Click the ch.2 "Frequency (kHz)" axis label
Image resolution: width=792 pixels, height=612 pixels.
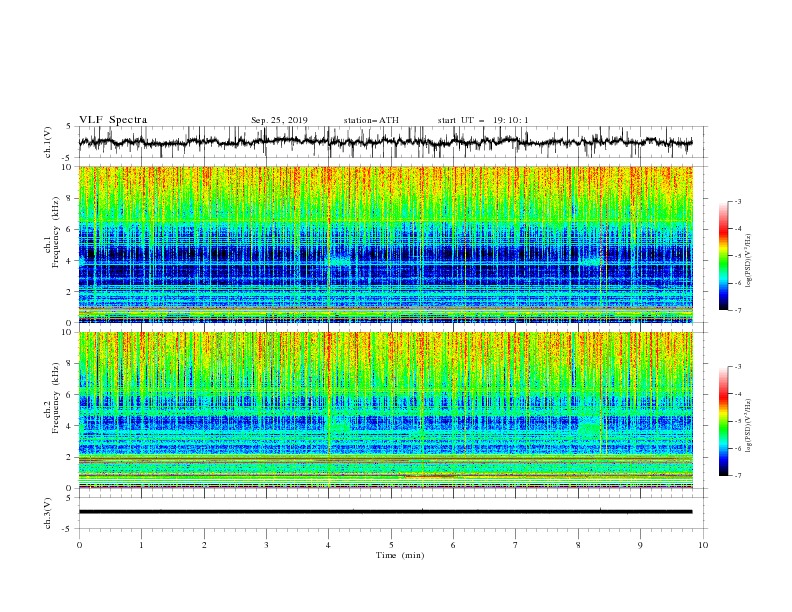pos(56,398)
